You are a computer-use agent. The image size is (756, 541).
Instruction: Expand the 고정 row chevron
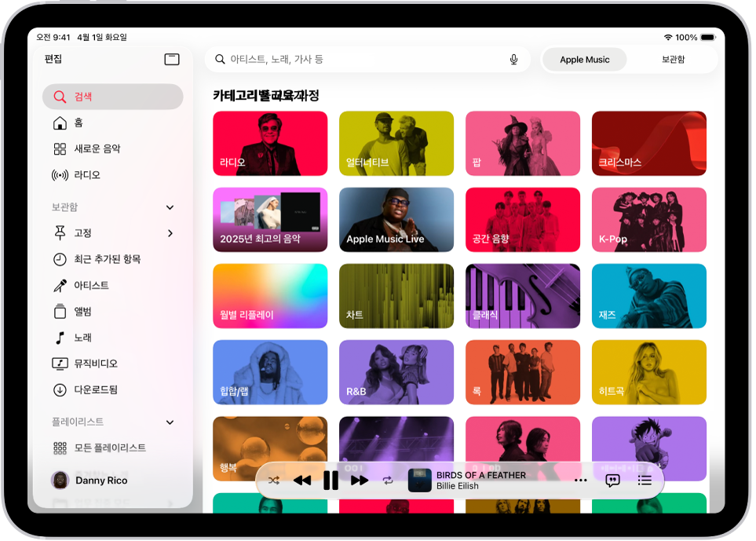[x=170, y=233]
